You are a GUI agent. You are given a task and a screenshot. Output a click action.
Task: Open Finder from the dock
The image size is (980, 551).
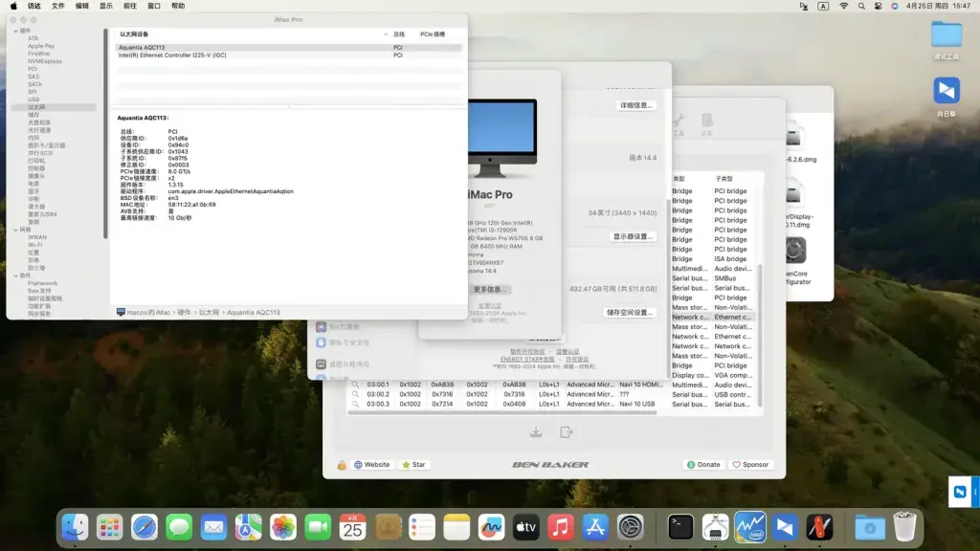[75, 528]
